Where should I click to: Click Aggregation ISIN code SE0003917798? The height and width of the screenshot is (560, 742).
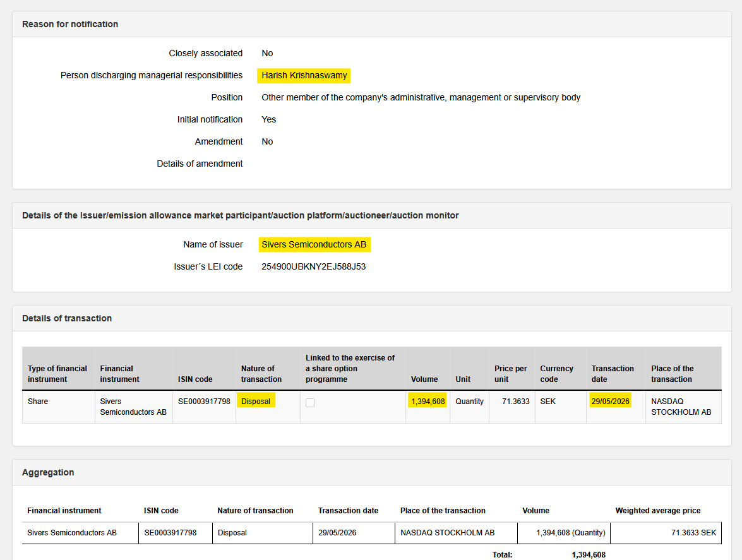(170, 533)
